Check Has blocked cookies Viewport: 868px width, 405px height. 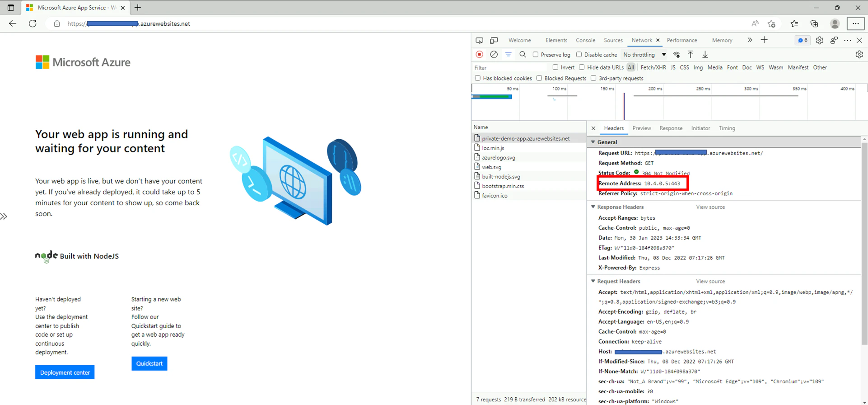pos(478,78)
